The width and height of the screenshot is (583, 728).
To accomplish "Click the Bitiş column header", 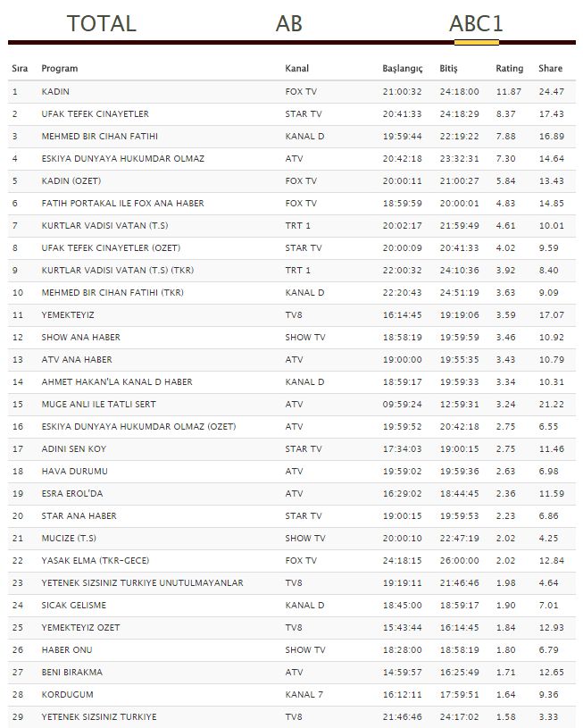I will click(448, 69).
